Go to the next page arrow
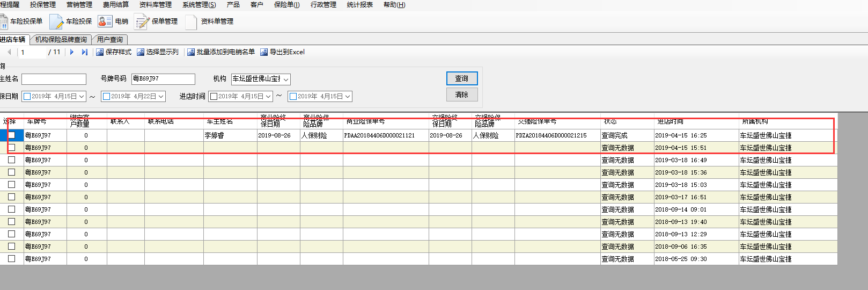 click(x=71, y=52)
